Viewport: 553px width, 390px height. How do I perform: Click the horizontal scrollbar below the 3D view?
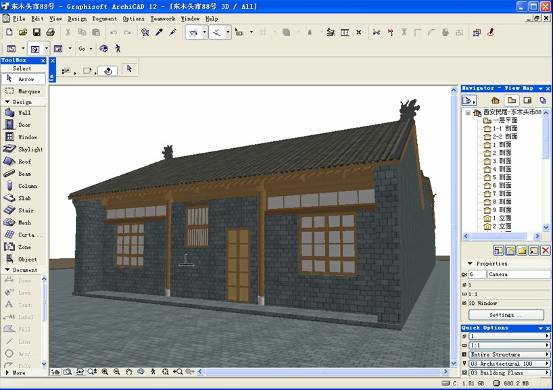coord(323,371)
